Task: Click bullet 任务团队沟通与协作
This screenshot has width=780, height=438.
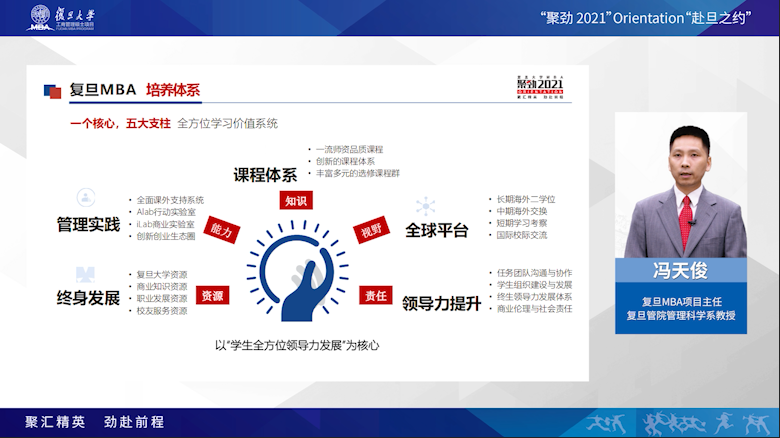Action: coord(534,273)
